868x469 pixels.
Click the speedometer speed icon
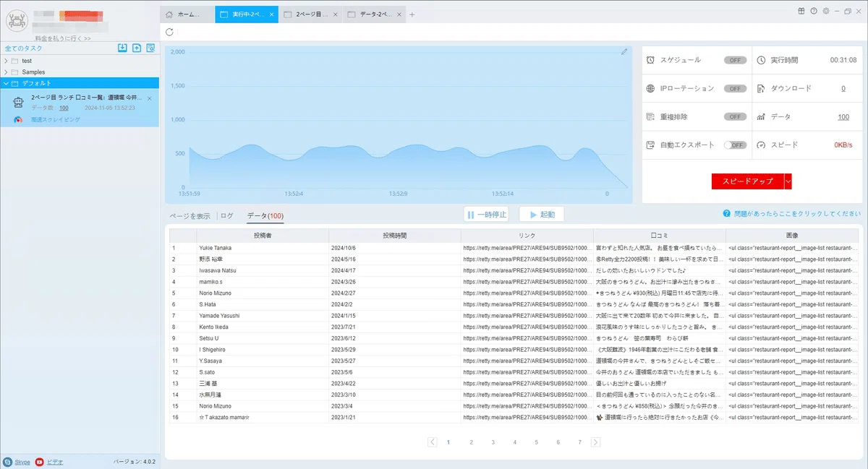pyautogui.click(x=761, y=145)
